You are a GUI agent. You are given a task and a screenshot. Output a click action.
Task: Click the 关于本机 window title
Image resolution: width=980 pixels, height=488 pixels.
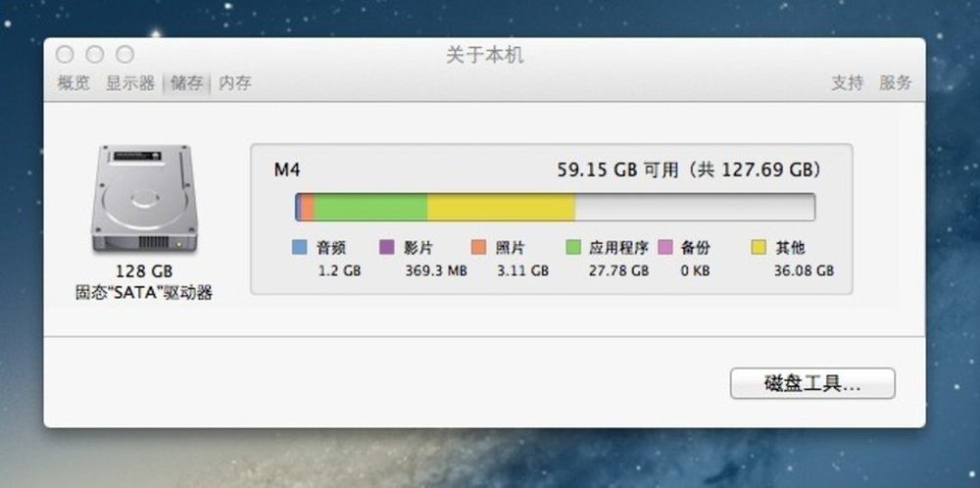coord(484,55)
